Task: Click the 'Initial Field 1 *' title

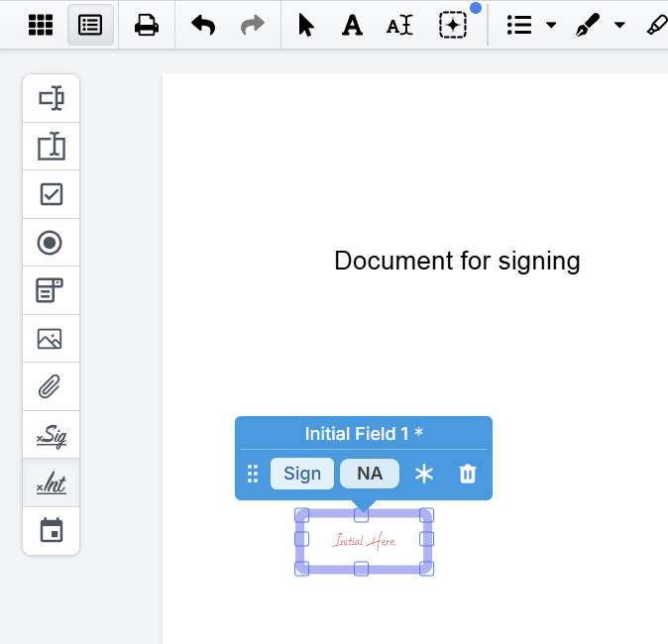Action: 364,434
